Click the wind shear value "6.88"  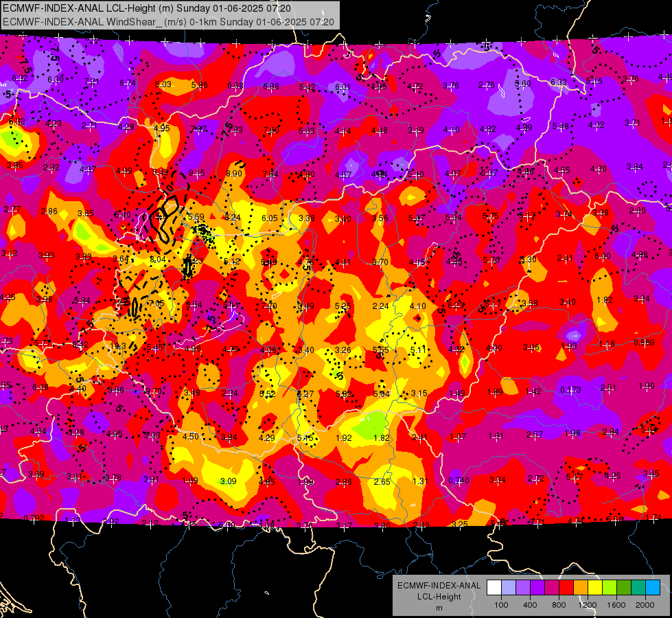(271, 87)
